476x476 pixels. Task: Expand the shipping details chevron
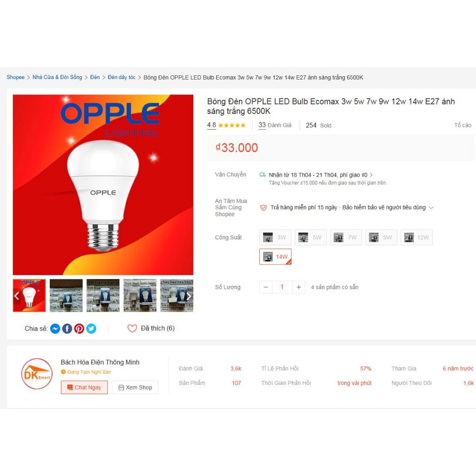pyautogui.click(x=371, y=175)
